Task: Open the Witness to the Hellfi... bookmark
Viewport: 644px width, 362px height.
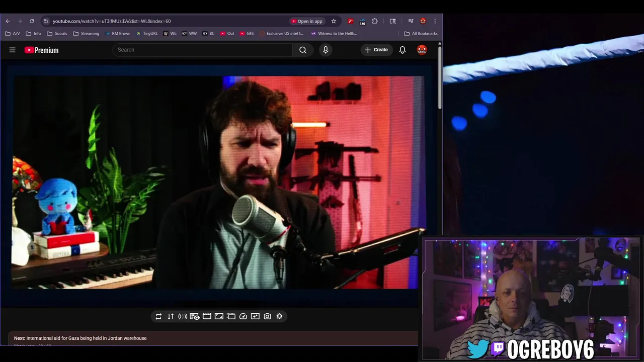Action: (x=334, y=34)
